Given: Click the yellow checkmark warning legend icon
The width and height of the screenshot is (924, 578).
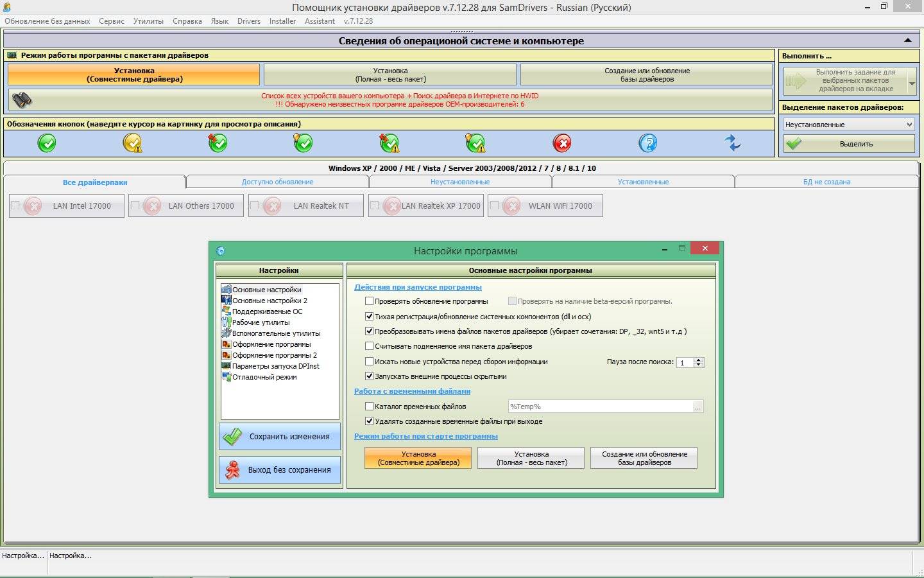Looking at the screenshot, I should [133, 143].
